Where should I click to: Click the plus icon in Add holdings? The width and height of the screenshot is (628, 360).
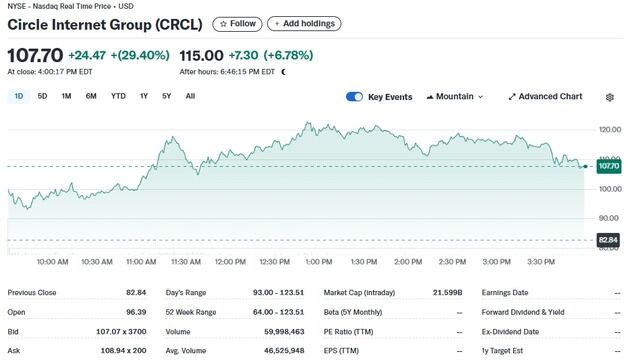(x=277, y=24)
